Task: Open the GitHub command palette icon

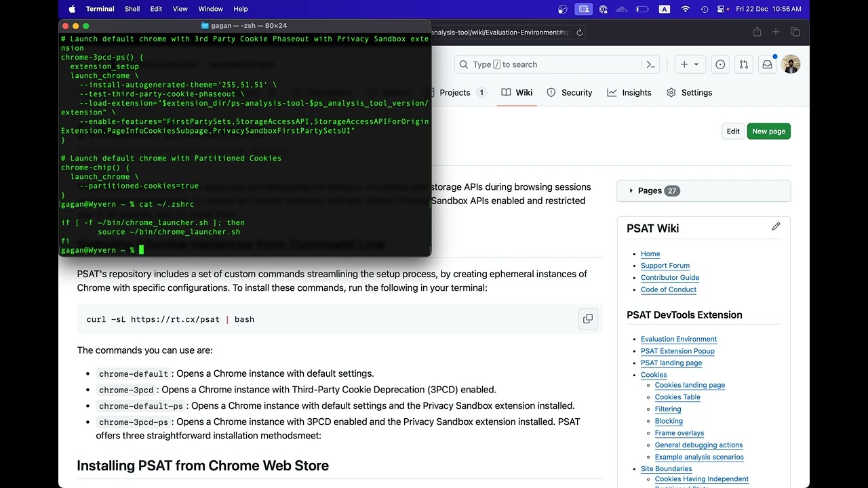Action: pos(651,64)
